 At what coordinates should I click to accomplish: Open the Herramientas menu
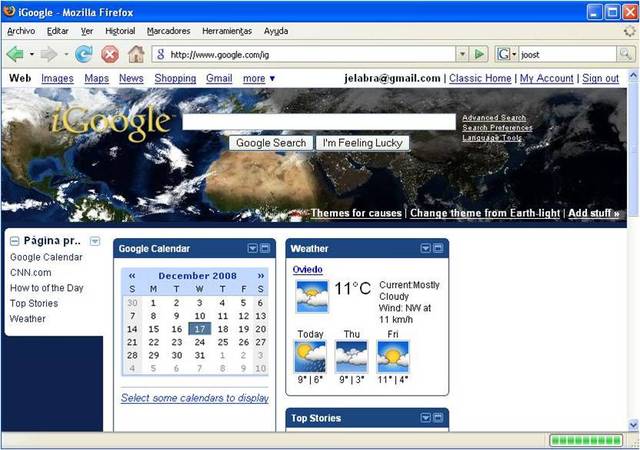[x=227, y=31]
